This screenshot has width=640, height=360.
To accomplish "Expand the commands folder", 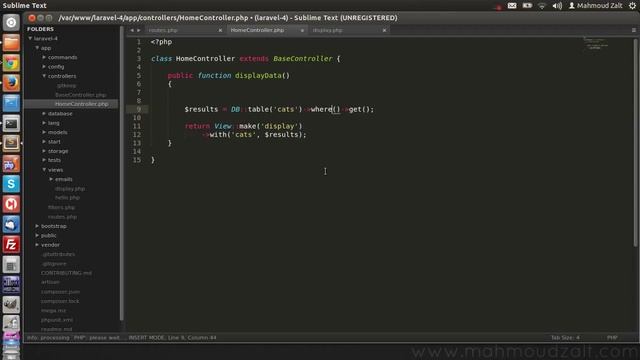I will coord(44,57).
